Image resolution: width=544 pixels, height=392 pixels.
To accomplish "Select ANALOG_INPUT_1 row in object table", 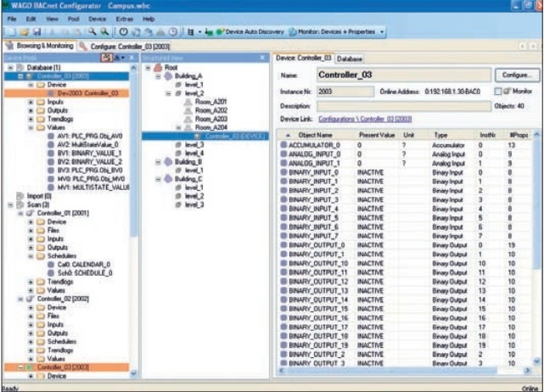I will click(405, 163).
